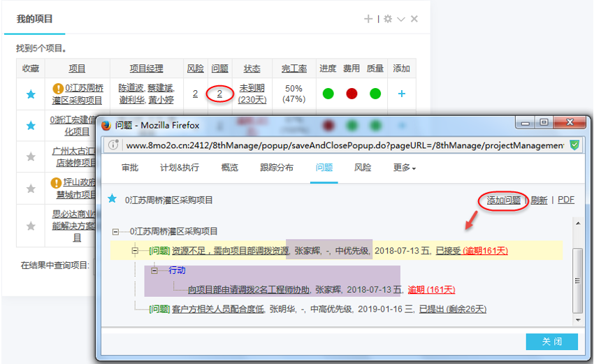The height and width of the screenshot is (364, 594).
Task: Click the site info icon in address bar
Action: (113, 145)
